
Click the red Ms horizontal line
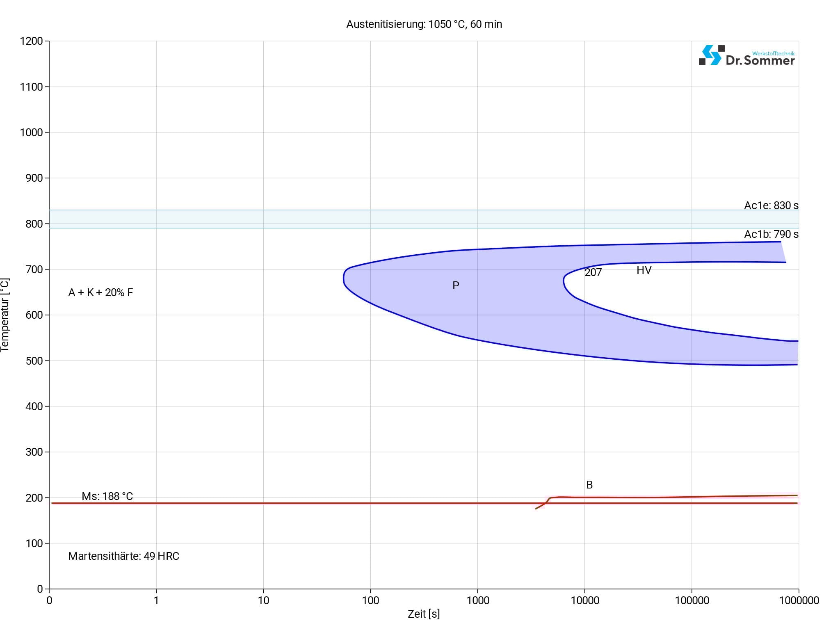point(287,503)
